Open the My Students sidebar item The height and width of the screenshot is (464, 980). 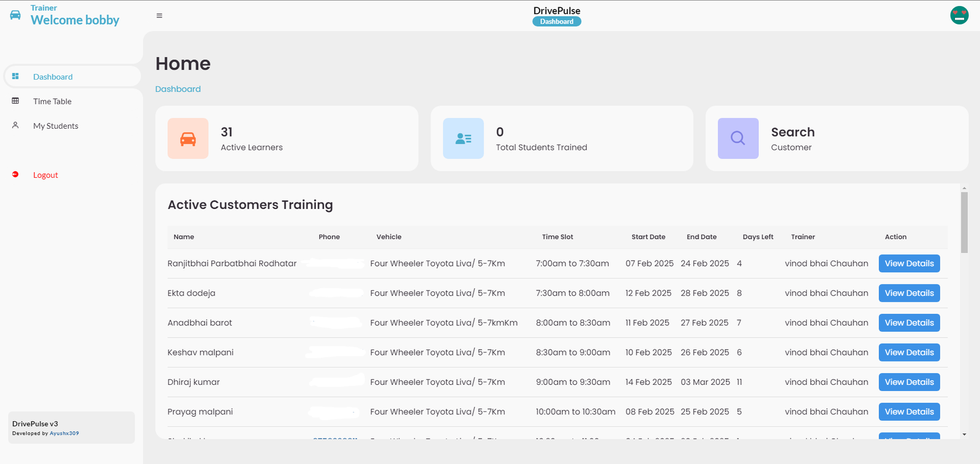(x=56, y=126)
